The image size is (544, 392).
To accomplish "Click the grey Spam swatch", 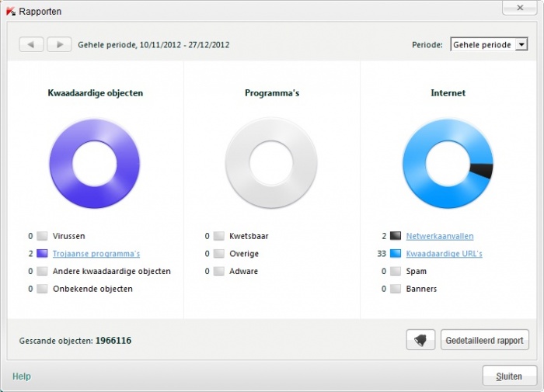I will click(x=396, y=271).
